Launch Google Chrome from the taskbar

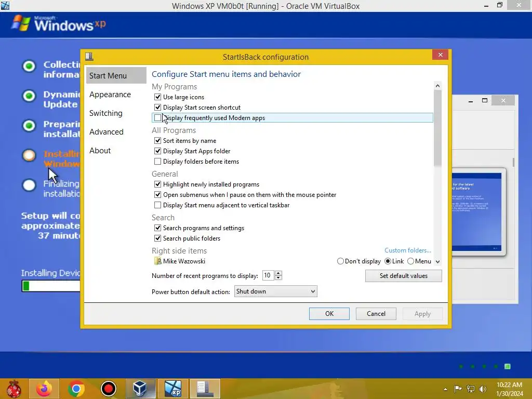pyautogui.click(x=76, y=389)
